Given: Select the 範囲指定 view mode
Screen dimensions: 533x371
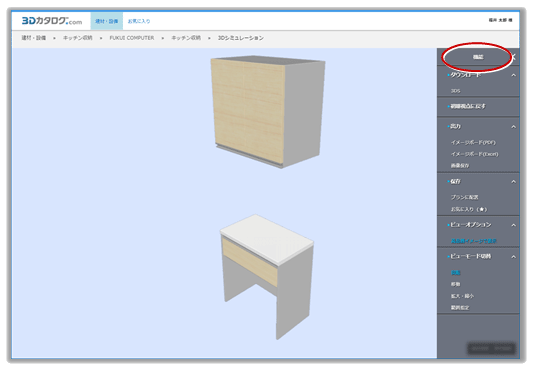Looking at the screenshot, I should [460, 307].
